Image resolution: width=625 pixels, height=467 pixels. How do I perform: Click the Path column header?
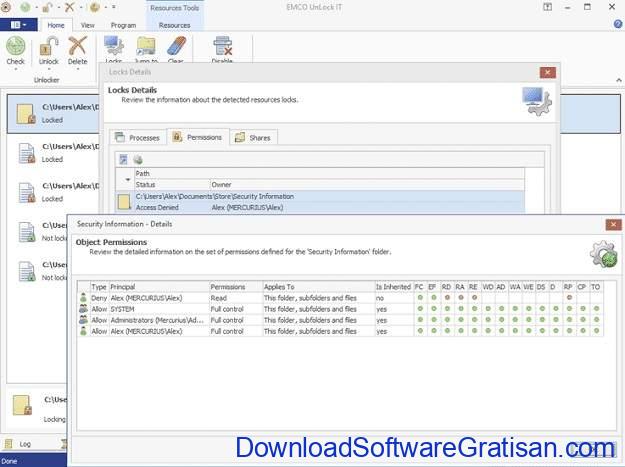tap(330, 173)
